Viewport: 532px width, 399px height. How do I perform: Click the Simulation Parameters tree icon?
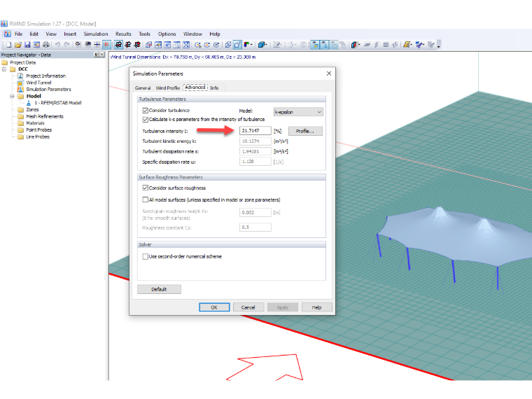20,89
